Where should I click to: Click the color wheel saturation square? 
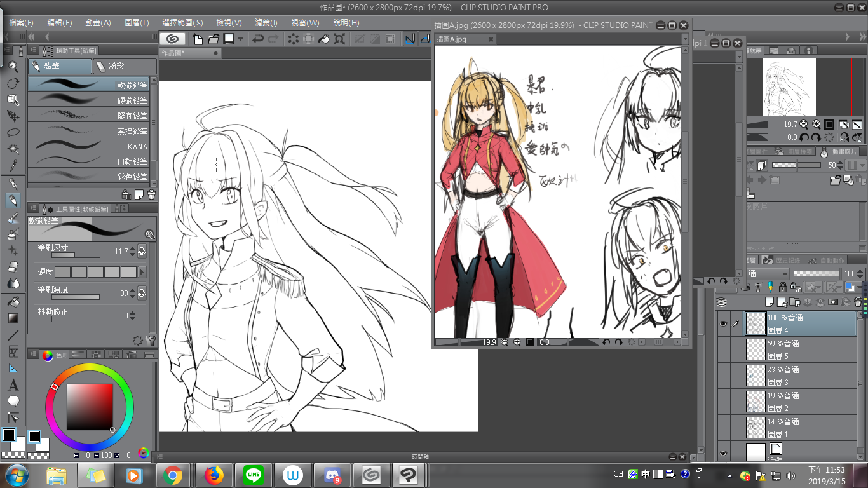pos(90,407)
